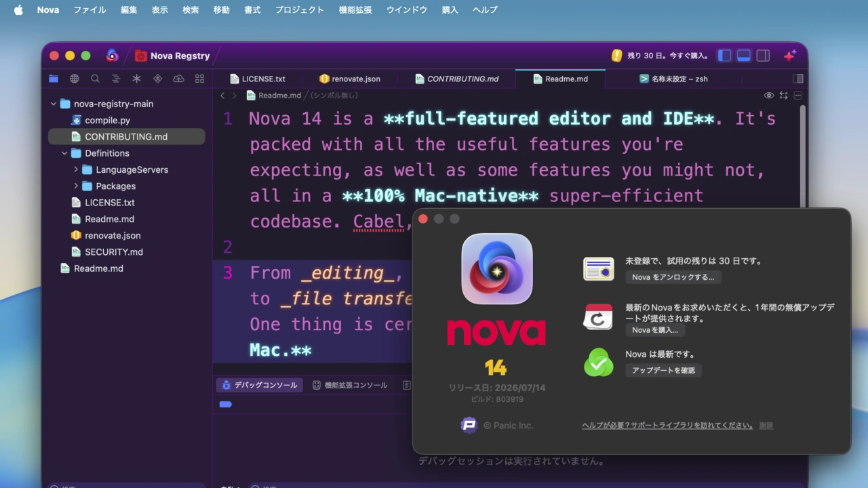The image size is (868, 488).
Task: Click the sparkle extensions icon in toolbar
Action: pos(789,56)
